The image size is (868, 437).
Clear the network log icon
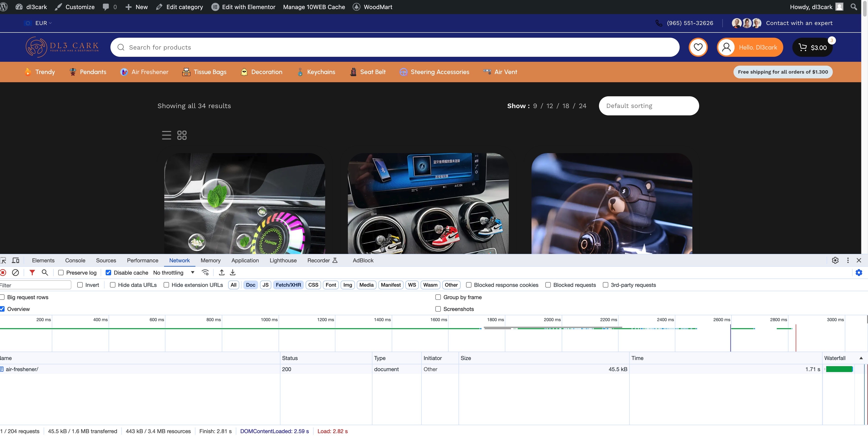click(15, 273)
